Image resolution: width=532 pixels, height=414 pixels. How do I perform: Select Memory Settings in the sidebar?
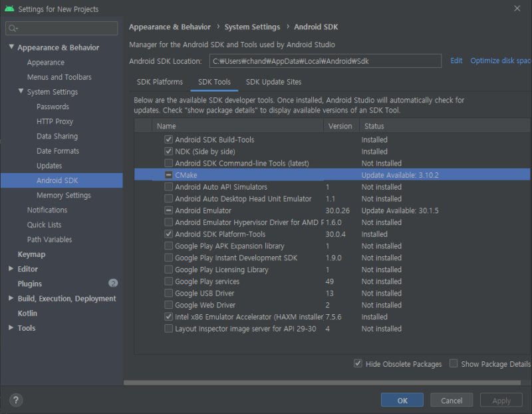[64, 195]
